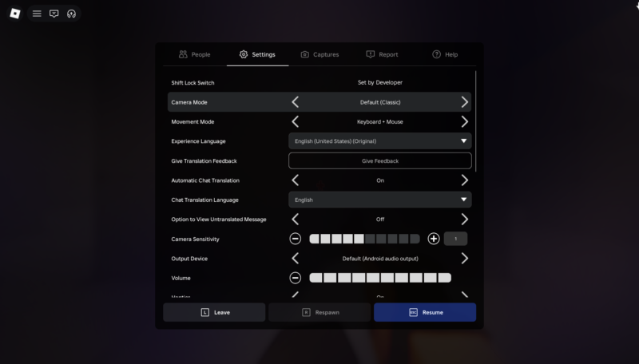Click the Shift Lock Switch label
The width and height of the screenshot is (639, 364).
point(192,83)
